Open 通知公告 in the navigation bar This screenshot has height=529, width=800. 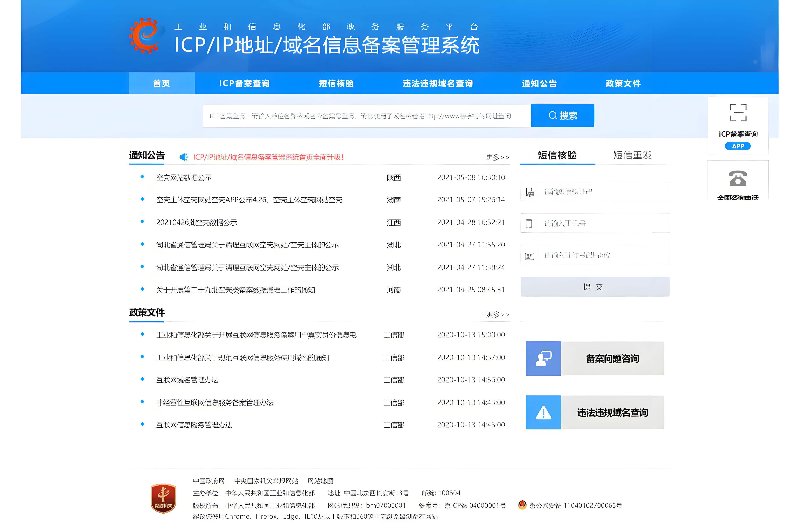click(539, 83)
